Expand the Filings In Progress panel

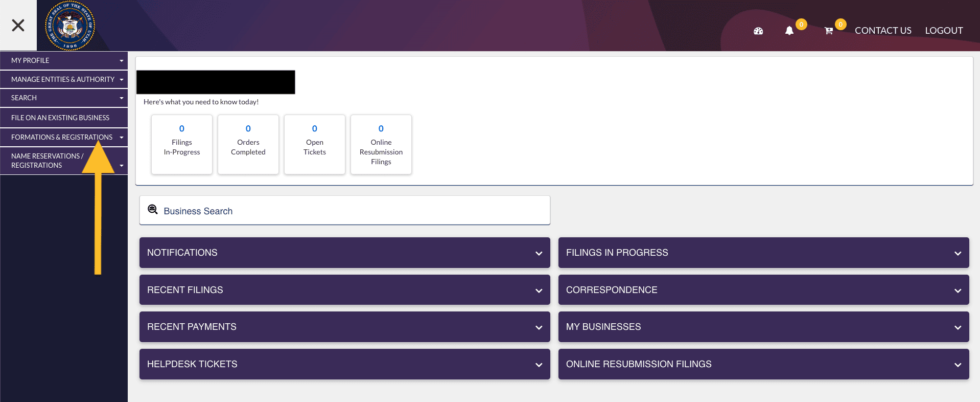click(763, 253)
